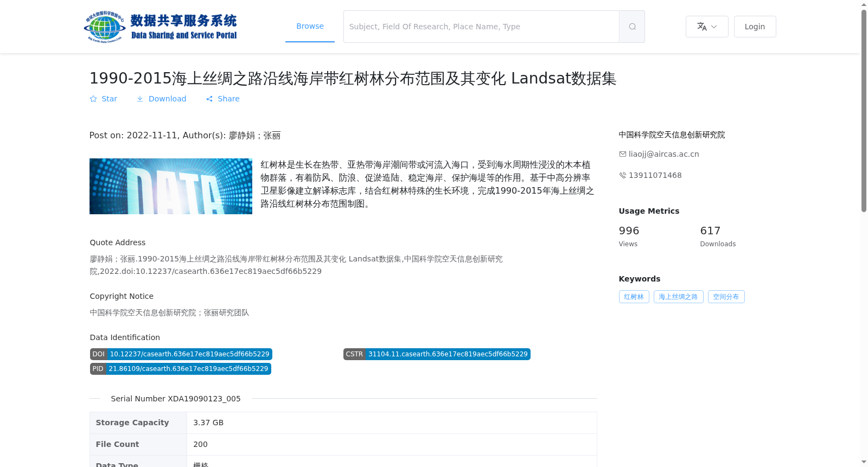
Task: Select the 海上丝绸之路 keyword tag
Action: (678, 297)
